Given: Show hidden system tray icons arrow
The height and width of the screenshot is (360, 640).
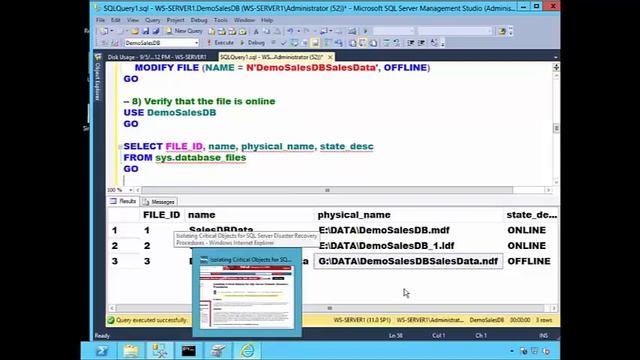Looking at the screenshot, I should point(512,351).
